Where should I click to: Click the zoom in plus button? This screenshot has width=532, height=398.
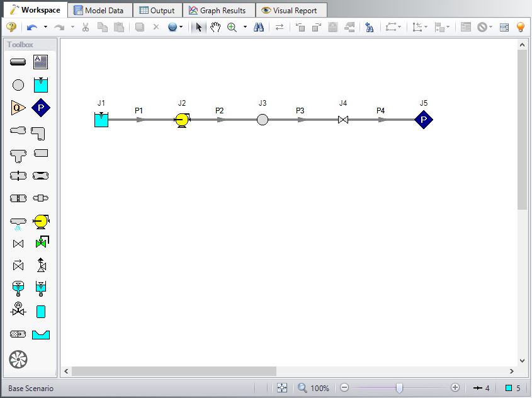point(455,387)
